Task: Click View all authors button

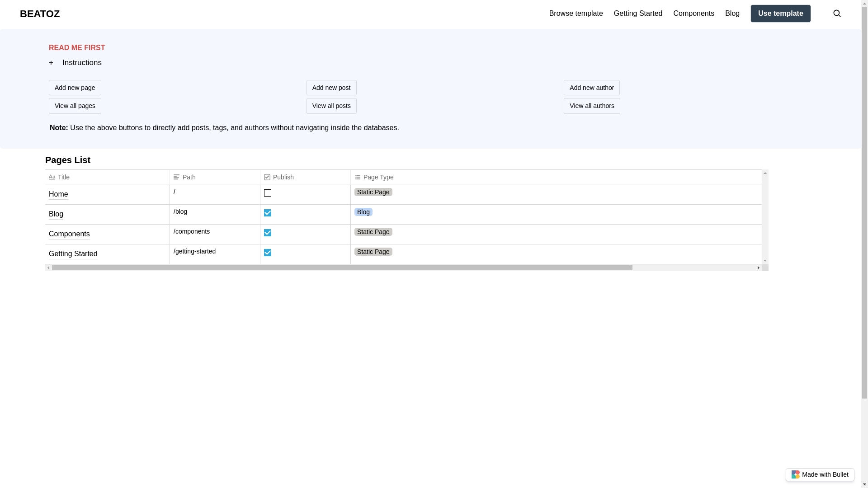Action: [592, 106]
